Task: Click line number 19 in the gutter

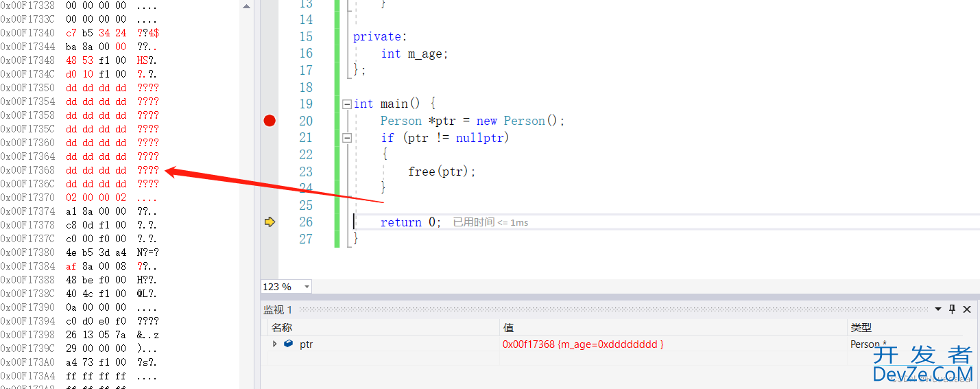Action: click(306, 104)
